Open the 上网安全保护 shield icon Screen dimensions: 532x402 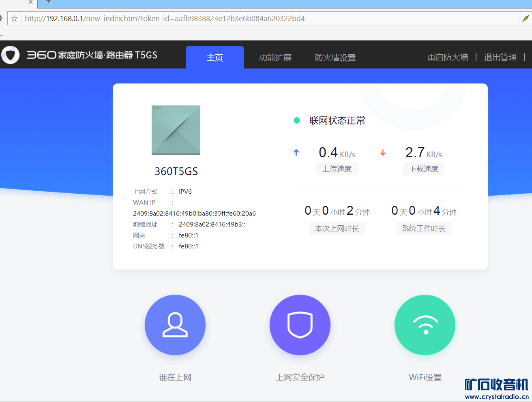(300, 325)
